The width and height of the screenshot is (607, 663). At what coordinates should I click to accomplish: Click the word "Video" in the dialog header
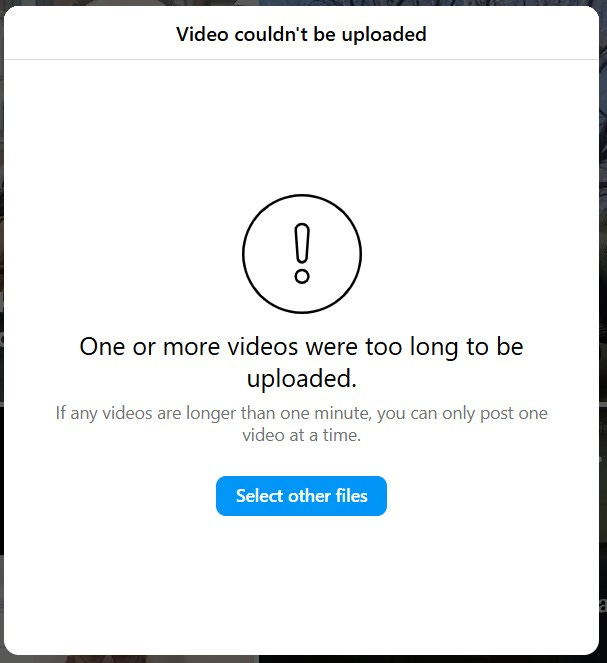(202, 34)
